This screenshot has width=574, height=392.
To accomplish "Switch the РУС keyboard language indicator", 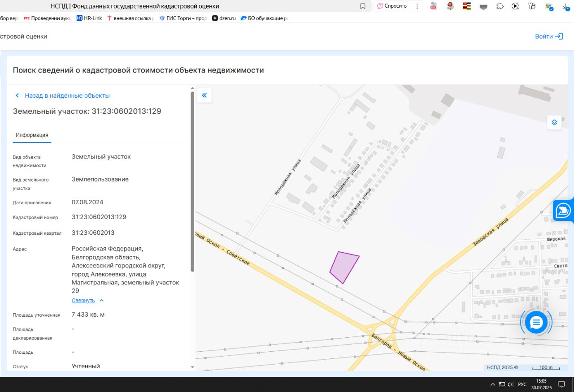I will 522,384.
